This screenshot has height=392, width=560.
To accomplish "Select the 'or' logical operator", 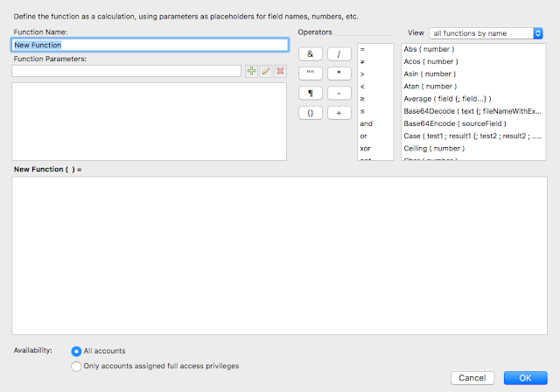I will (375, 136).
